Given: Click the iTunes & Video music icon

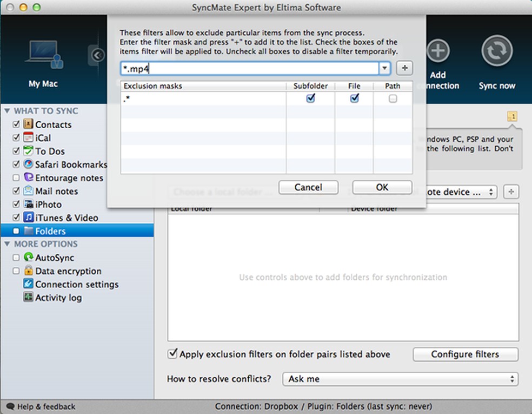Looking at the screenshot, I should pyautogui.click(x=28, y=217).
